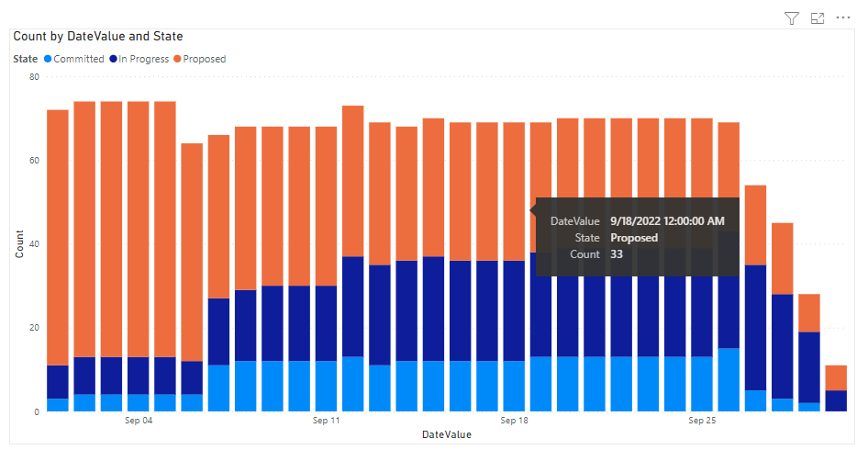Select the Proposed legend label
The width and height of the screenshot is (868, 450).
click(205, 59)
